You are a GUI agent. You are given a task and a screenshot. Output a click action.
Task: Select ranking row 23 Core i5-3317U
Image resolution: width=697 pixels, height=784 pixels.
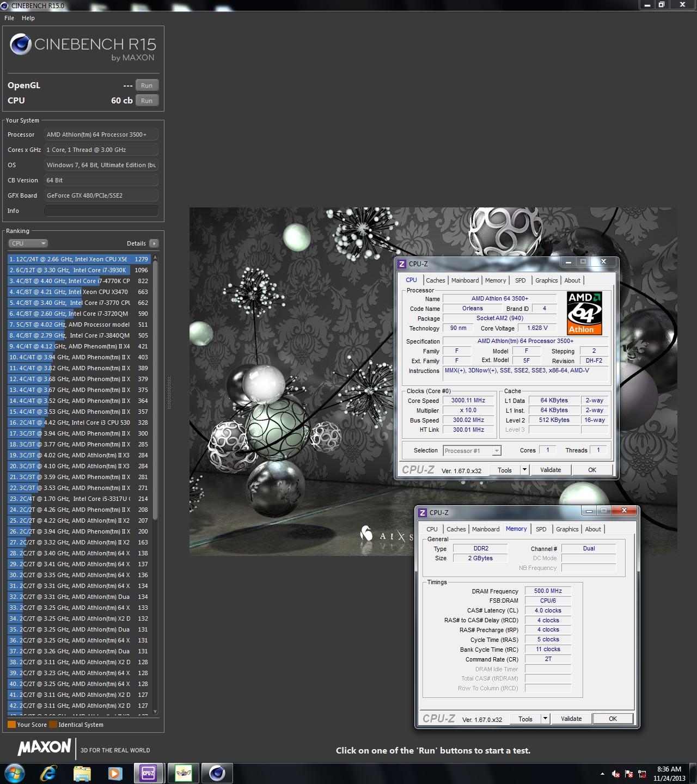(x=79, y=499)
